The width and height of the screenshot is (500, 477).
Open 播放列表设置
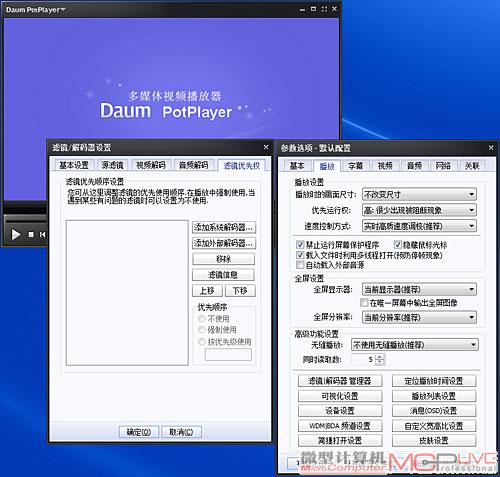click(x=434, y=396)
